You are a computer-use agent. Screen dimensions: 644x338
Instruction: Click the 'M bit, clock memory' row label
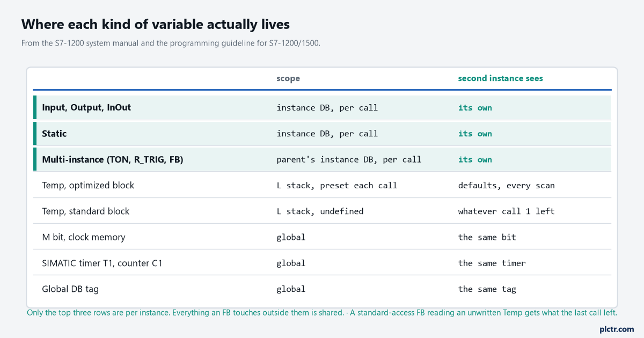[x=84, y=237]
